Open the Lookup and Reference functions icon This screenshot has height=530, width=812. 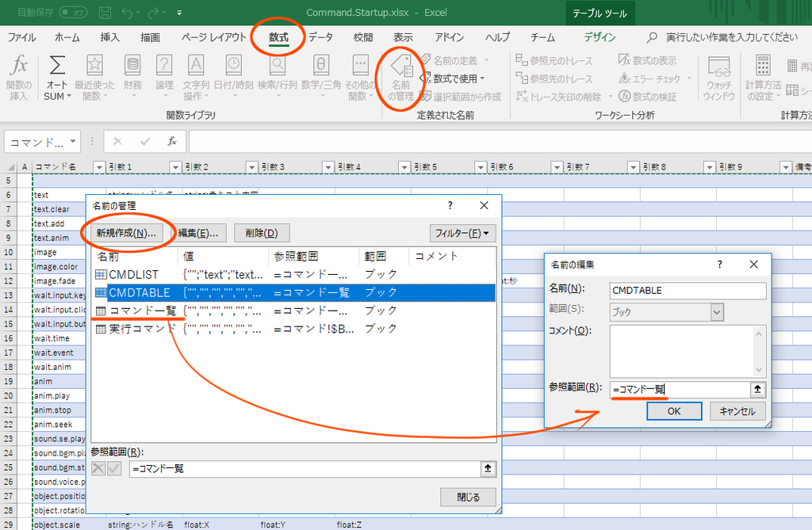278,66
